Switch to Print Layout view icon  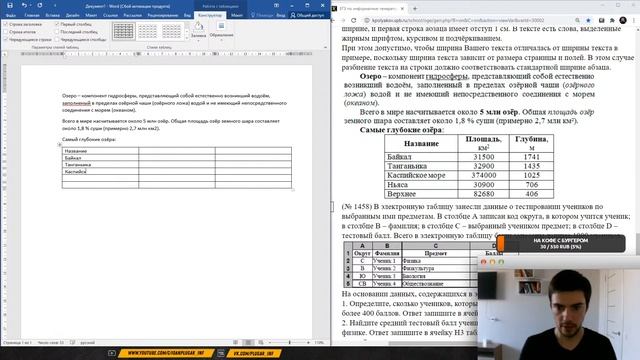248,342
